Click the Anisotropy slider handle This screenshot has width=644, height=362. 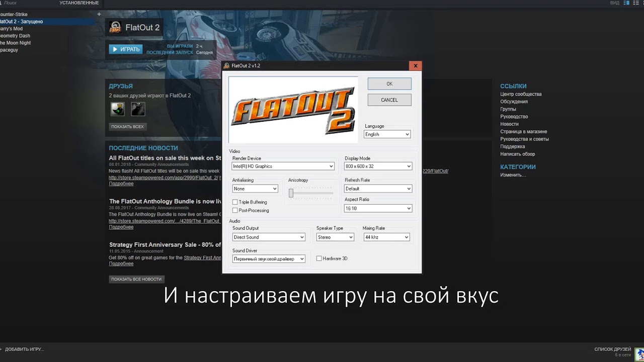291,193
